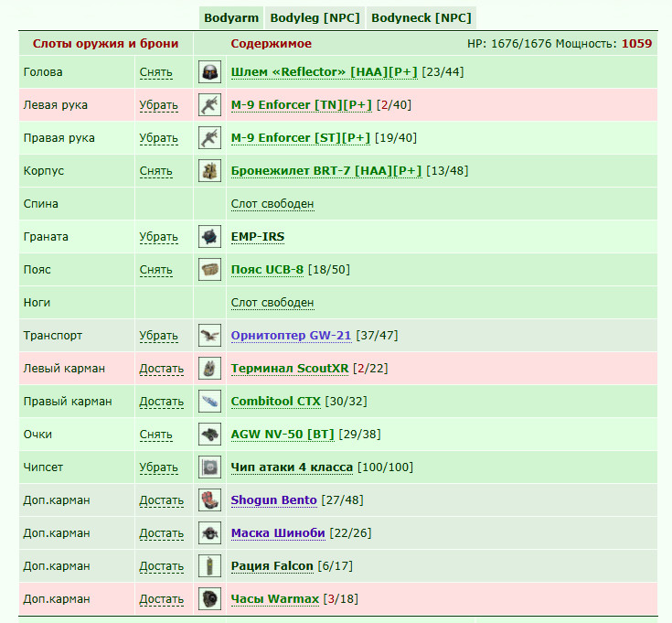Viewport: 672px width, 623px height.
Task: Open the Bodyleg [NPC] tab
Action: [315, 18]
